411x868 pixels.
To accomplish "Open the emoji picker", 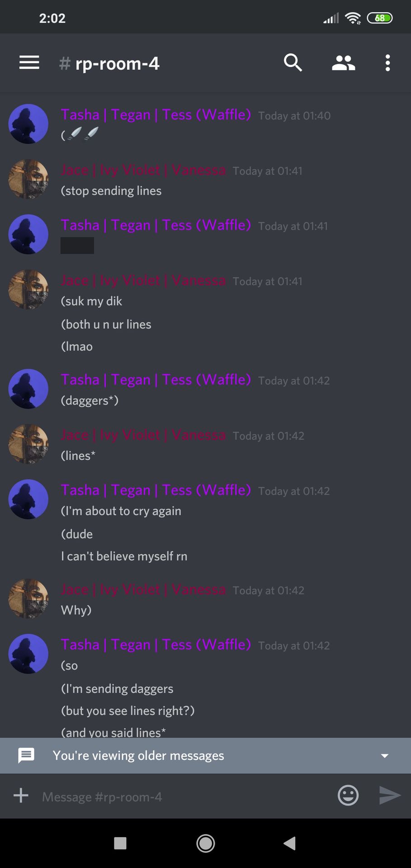I will click(348, 795).
